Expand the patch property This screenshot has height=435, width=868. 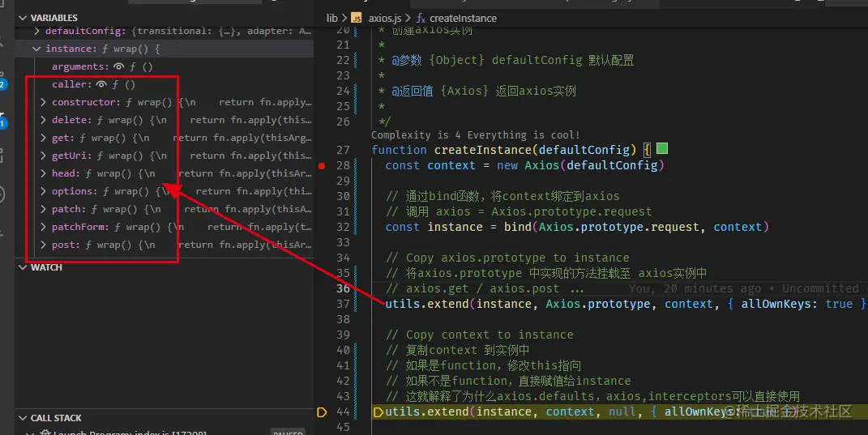coord(43,209)
